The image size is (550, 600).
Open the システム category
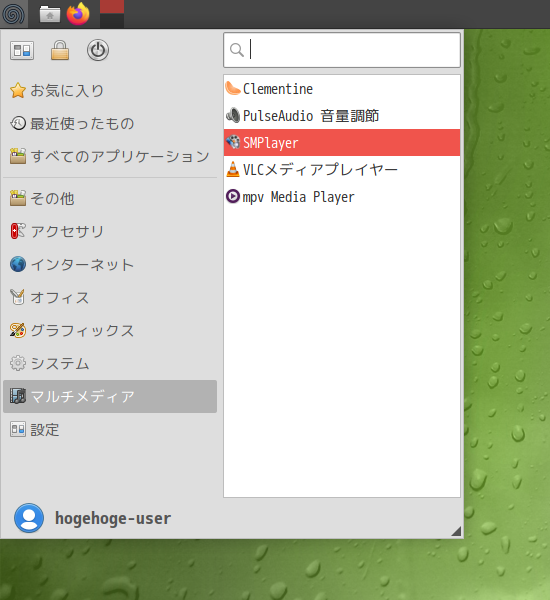(110, 363)
